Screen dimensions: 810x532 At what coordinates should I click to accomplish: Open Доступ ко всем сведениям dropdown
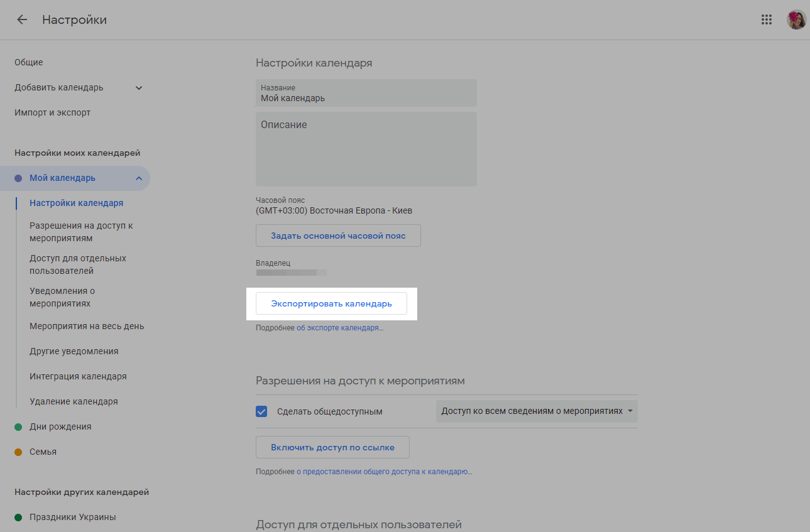536,411
